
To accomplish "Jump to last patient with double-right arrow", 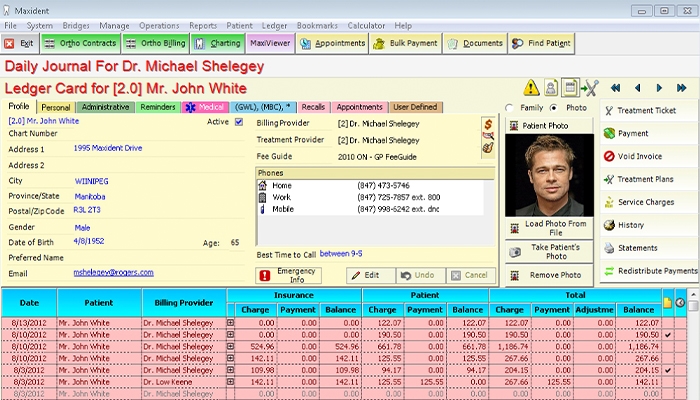I will click(x=681, y=88).
